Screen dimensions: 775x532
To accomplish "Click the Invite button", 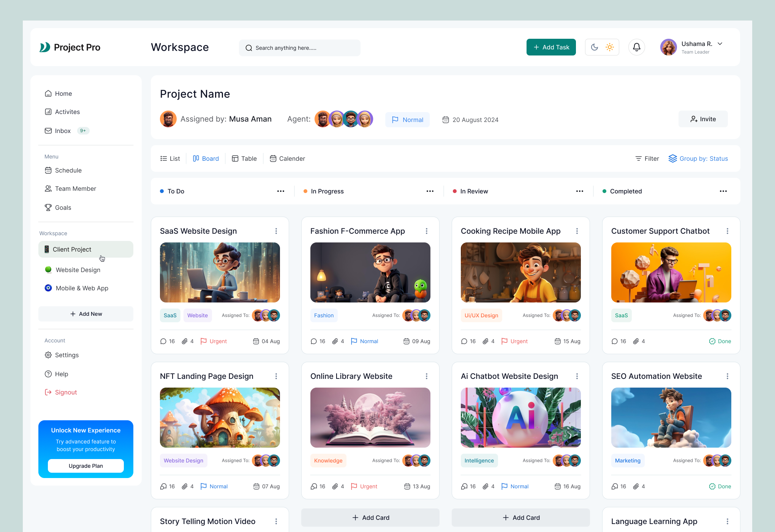I will tap(703, 119).
